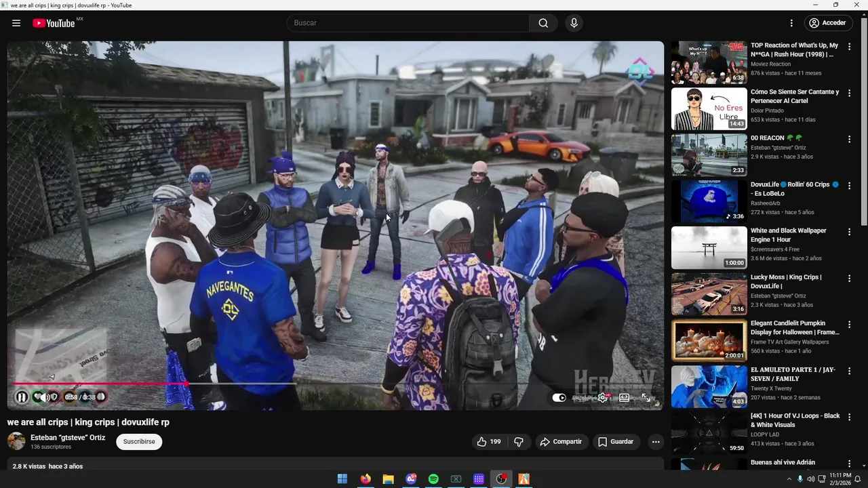Open 1 Hour Of VJ Loops thumbnail

click(x=709, y=433)
